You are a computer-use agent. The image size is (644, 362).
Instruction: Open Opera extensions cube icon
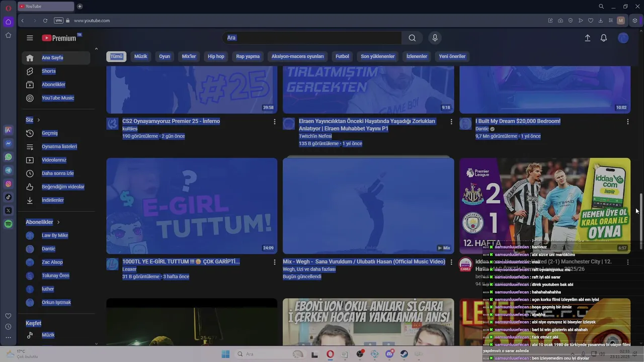pos(635,21)
